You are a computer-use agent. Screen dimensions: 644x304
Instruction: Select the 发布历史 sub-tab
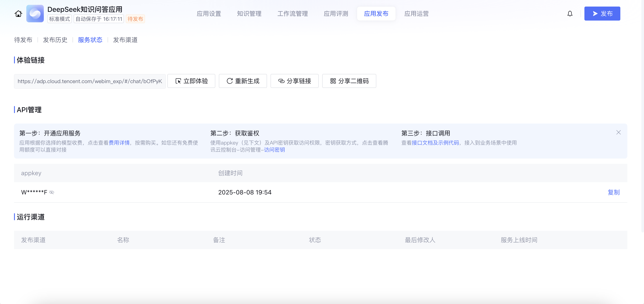click(x=55, y=40)
